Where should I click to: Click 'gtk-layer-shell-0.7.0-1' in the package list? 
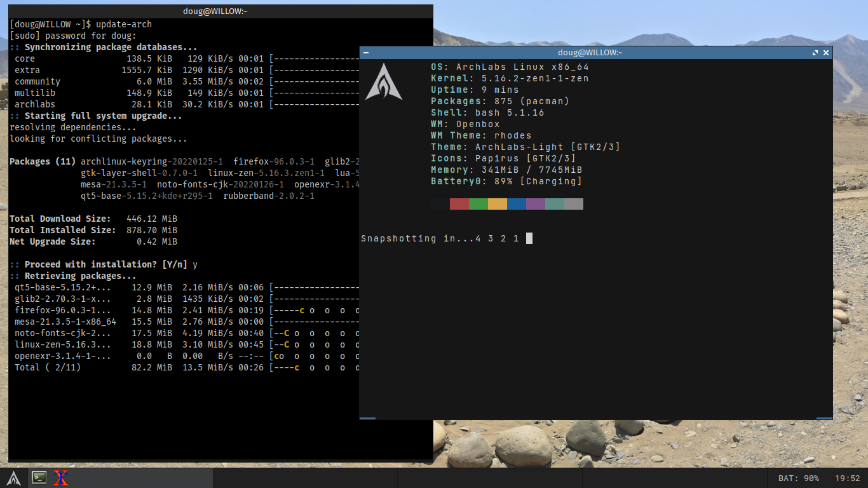139,173
